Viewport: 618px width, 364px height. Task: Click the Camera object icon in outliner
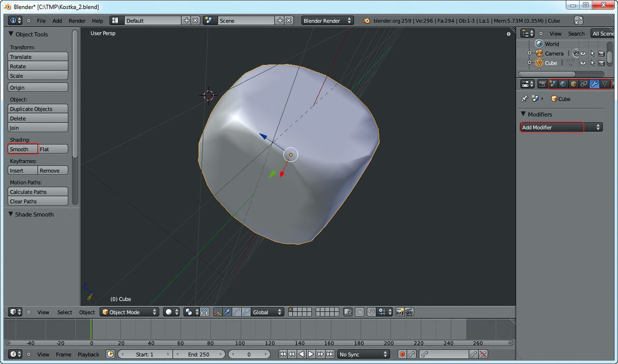(x=539, y=53)
